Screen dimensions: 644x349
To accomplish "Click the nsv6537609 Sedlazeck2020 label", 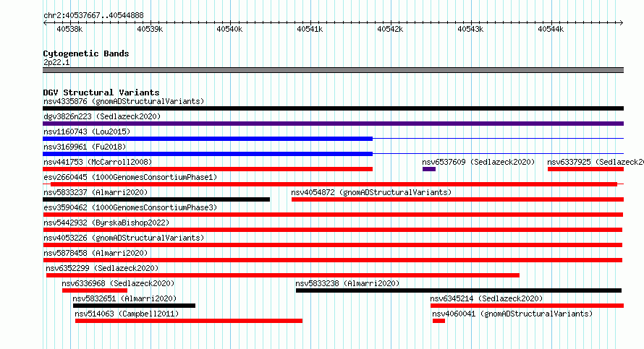I will pos(478,162).
